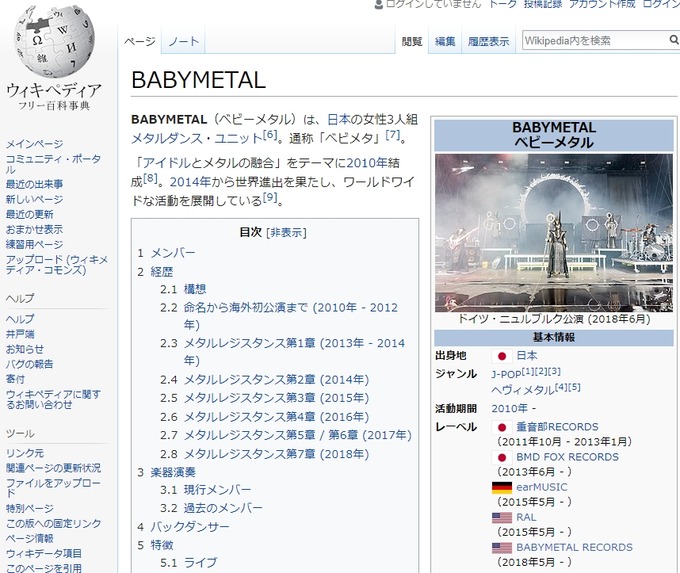Open 新しいページ sidebar link
Screen dimensions: 680x573
[x=34, y=200]
